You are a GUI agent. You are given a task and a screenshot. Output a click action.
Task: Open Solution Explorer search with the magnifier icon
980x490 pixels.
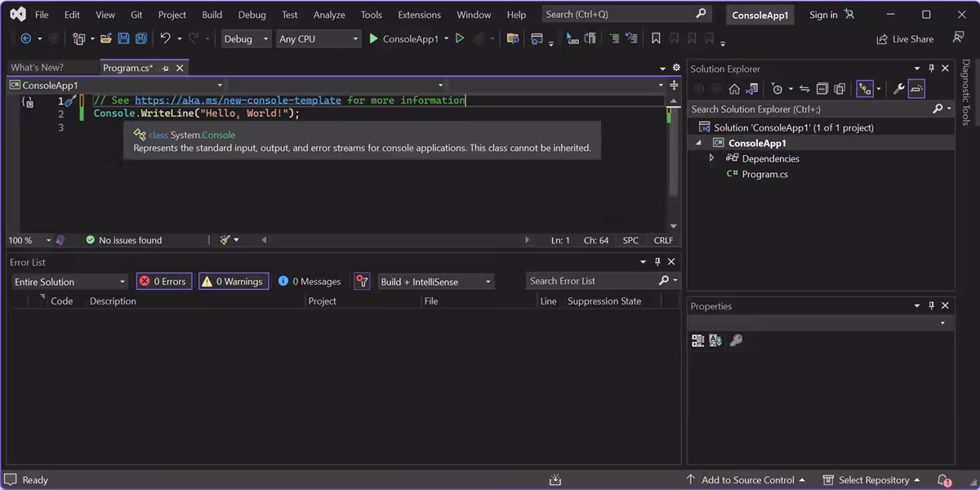pos(936,109)
